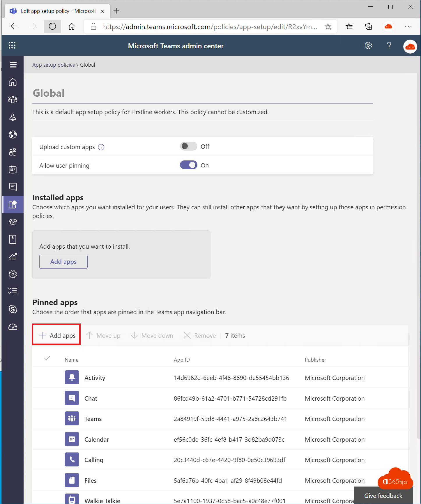The image size is (421, 504).
Task: Open browser collections icon
Action: pyautogui.click(x=369, y=26)
